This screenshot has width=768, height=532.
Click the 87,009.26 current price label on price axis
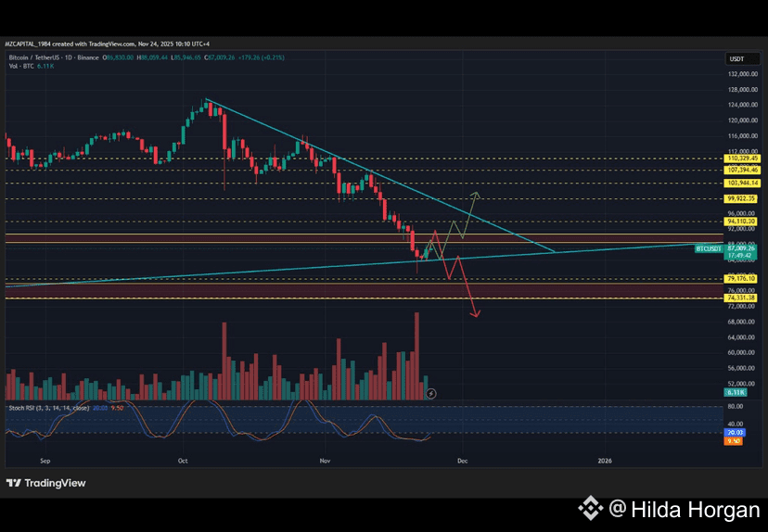pos(741,248)
